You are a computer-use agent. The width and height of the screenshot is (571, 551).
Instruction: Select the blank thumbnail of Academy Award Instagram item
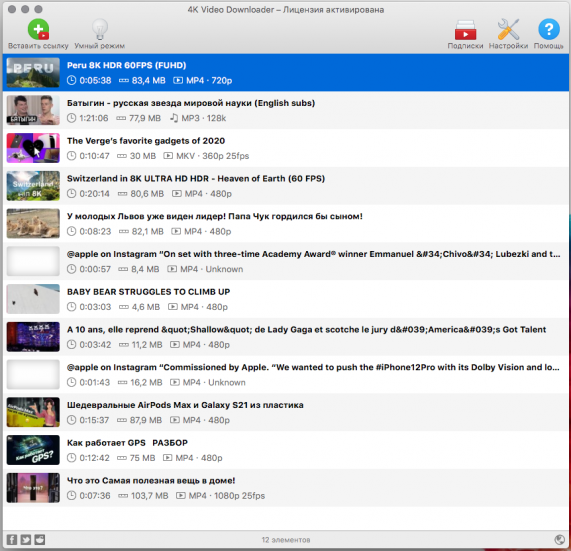click(33, 261)
